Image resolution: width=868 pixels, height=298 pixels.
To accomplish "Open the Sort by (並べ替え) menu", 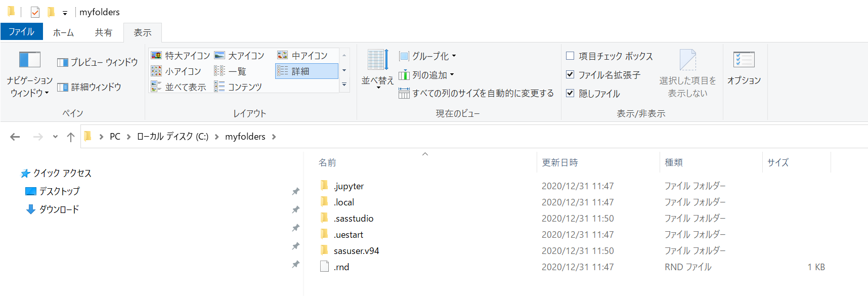I will click(x=377, y=69).
